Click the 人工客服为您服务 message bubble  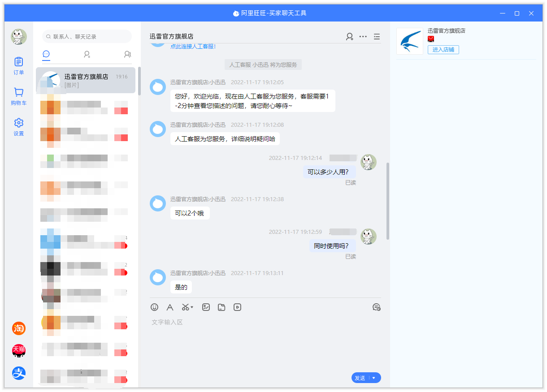[x=225, y=139]
